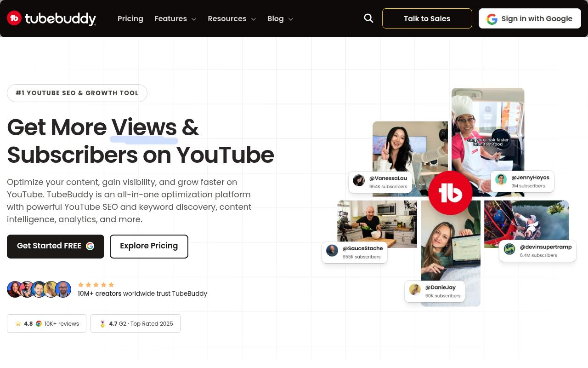Click the @VanessaLau avatar icon

[x=359, y=180]
